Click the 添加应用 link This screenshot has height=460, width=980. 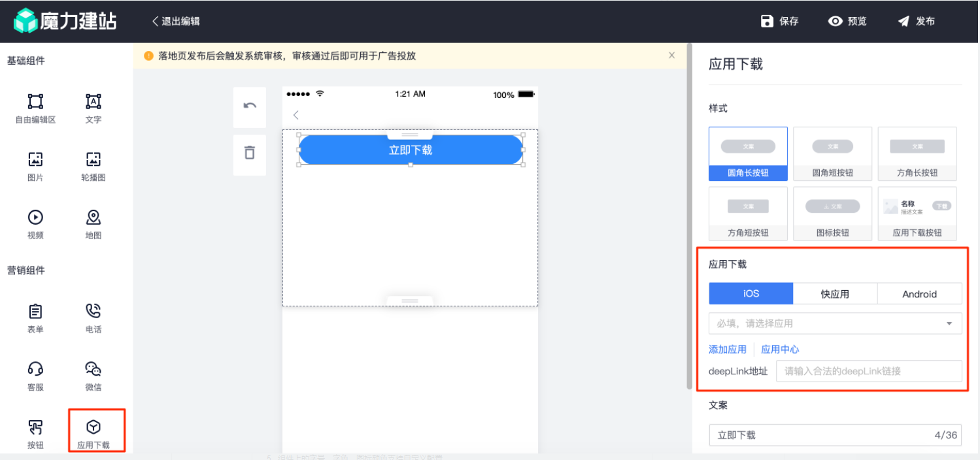(727, 349)
